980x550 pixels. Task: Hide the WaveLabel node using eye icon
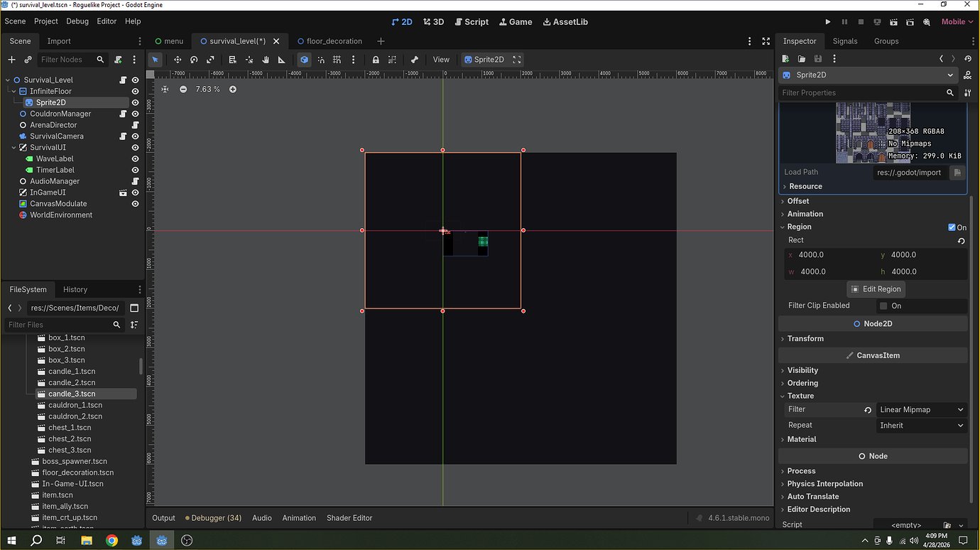pos(135,158)
